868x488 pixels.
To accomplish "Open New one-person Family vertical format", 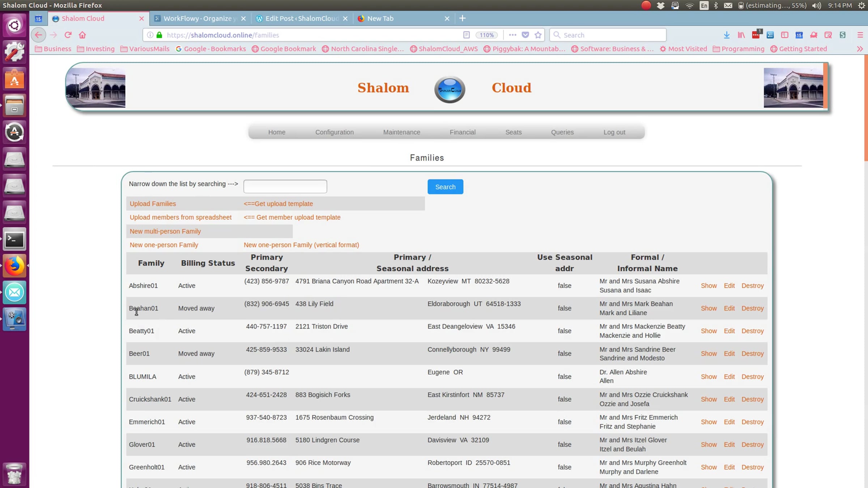I will click(301, 245).
